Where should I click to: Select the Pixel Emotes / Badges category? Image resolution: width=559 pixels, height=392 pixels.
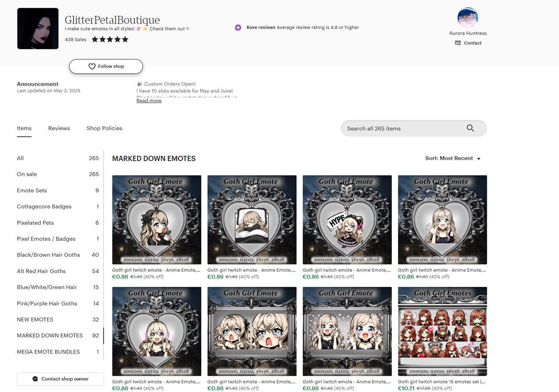coord(58,239)
